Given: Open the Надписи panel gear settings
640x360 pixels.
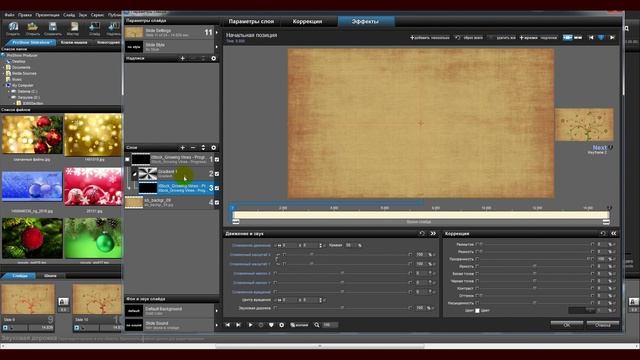Looking at the screenshot, I should [x=213, y=58].
